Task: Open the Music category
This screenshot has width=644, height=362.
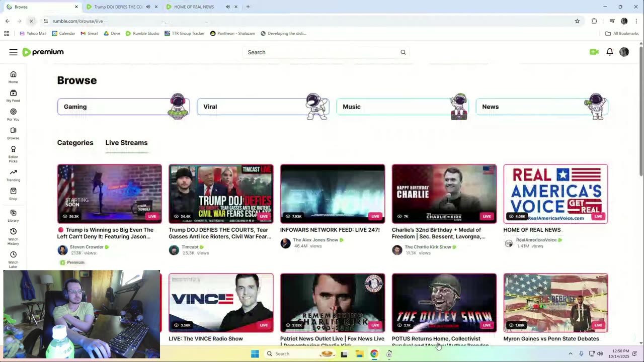Action: click(402, 107)
